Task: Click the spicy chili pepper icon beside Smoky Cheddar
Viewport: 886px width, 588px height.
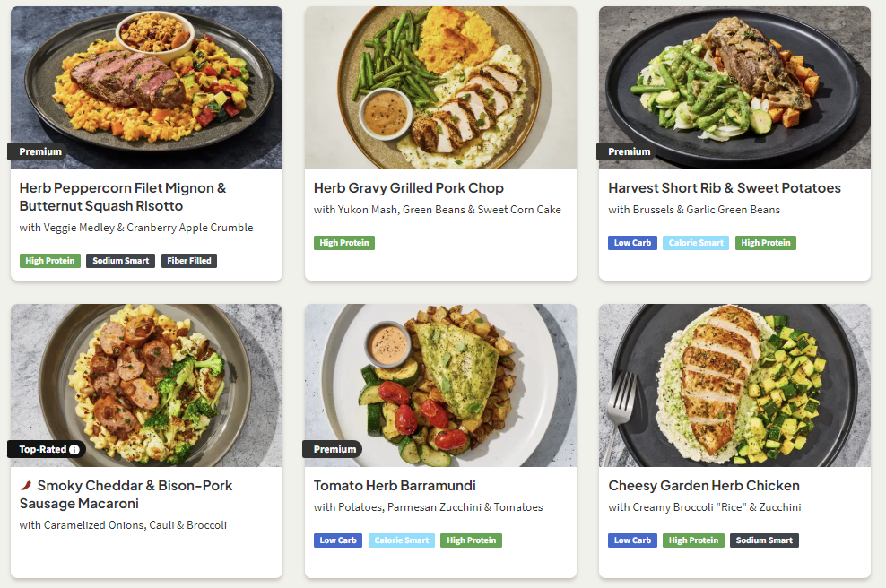Action: click(x=25, y=485)
